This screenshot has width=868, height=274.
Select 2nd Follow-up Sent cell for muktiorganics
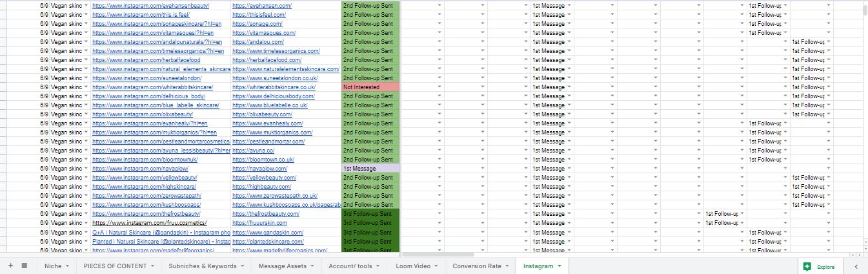[x=370, y=132]
